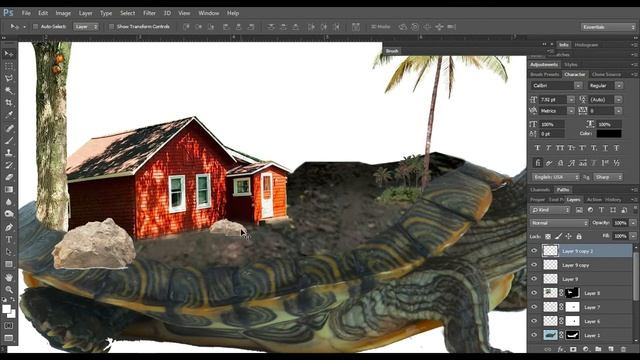Select the Path Selection tool
Image resolution: width=640 pixels, height=360 pixels.
pyautogui.click(x=9, y=252)
